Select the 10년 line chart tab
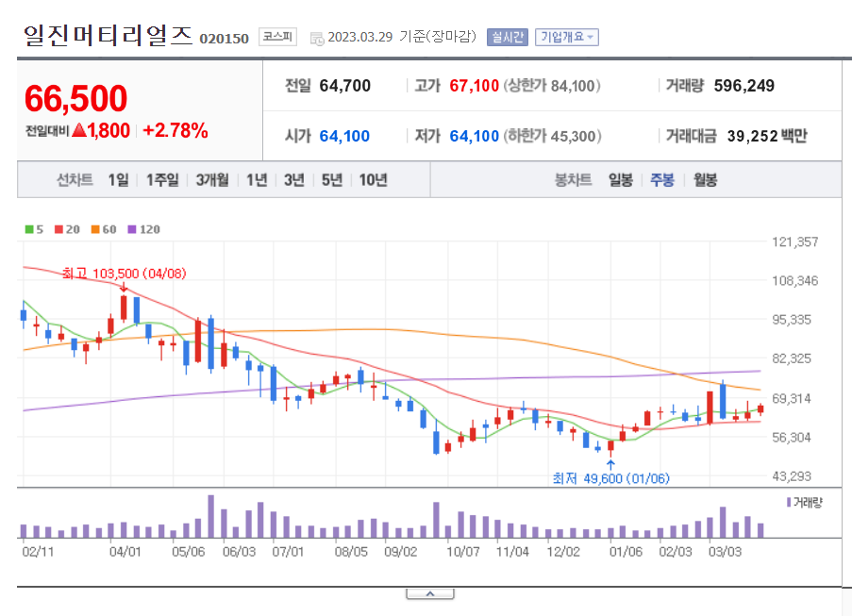This screenshot has height=616, width=852. 373,180
